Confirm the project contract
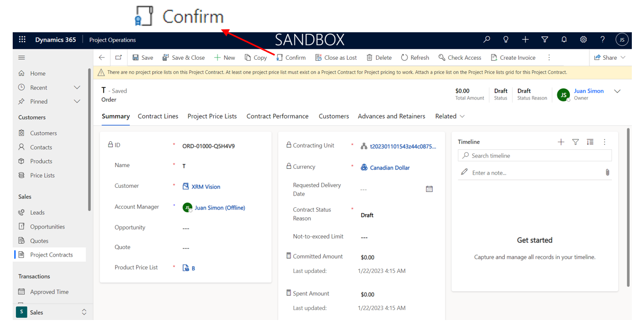 tap(291, 58)
